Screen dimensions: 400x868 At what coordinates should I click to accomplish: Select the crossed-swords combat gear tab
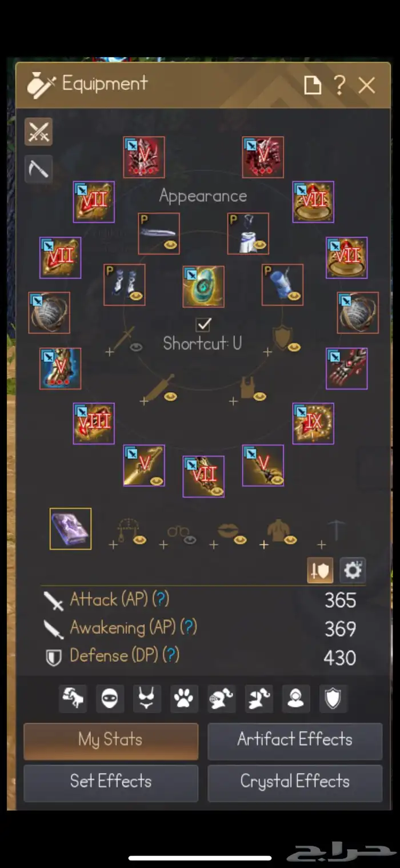coord(38,132)
